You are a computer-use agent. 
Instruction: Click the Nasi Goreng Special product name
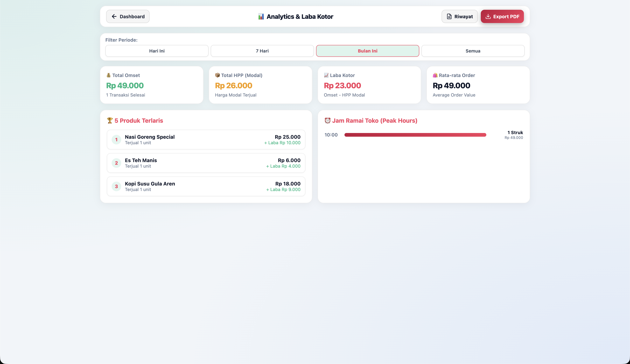point(150,137)
